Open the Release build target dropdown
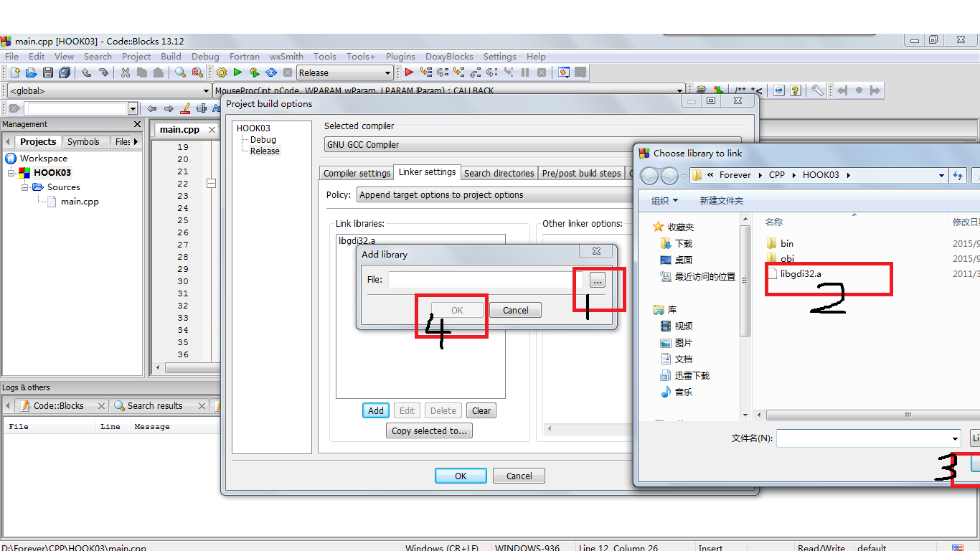The image size is (980, 551). pyautogui.click(x=387, y=72)
